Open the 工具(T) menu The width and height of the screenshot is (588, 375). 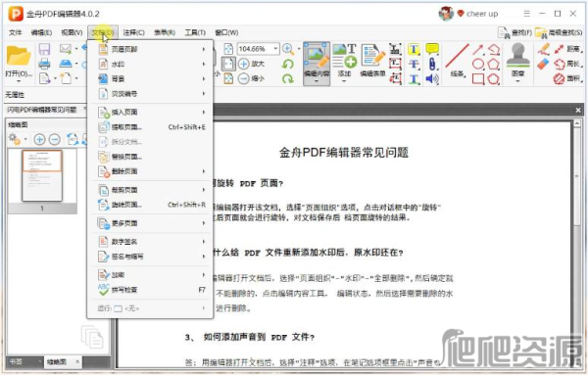(195, 32)
